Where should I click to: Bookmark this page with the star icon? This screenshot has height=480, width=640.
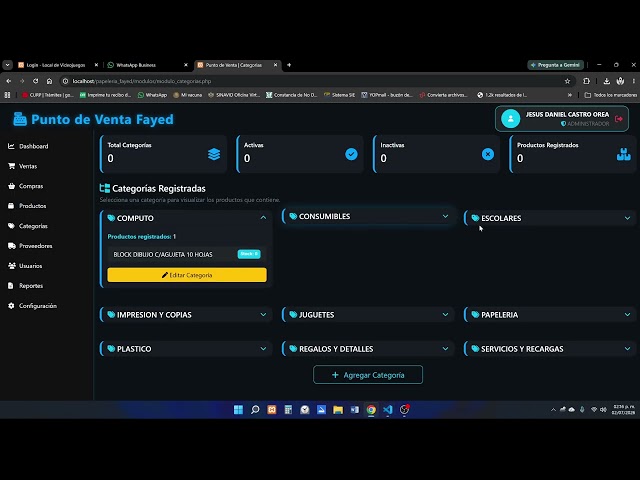pyautogui.click(x=567, y=81)
